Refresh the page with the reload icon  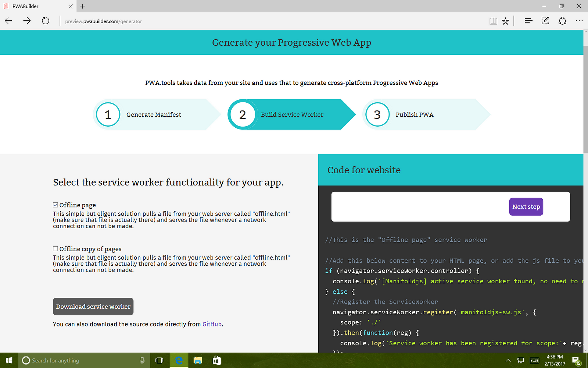coord(46,21)
